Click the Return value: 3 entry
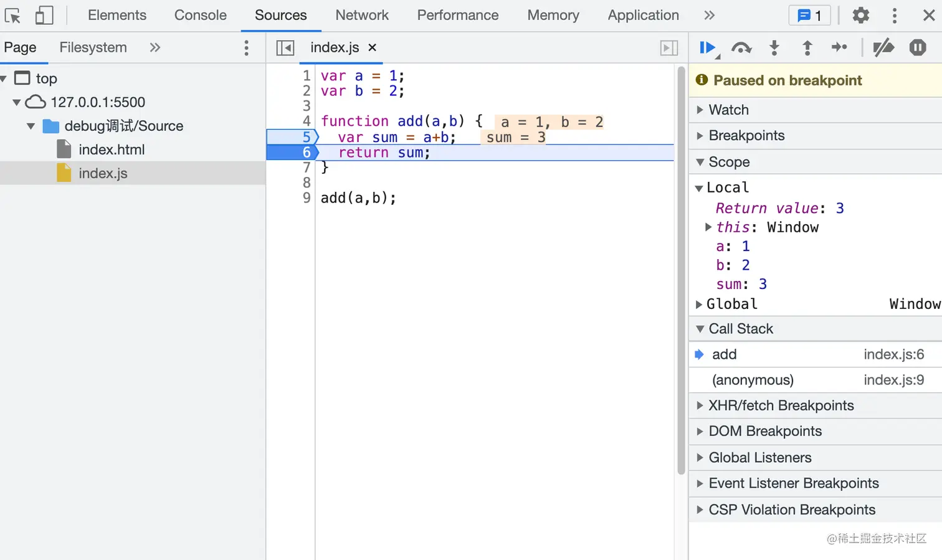Screen dimensions: 942x560 (779, 208)
